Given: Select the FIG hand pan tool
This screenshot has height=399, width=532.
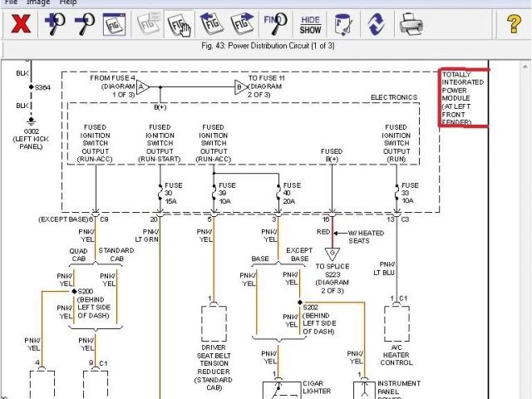Looking at the screenshot, I should (x=179, y=24).
